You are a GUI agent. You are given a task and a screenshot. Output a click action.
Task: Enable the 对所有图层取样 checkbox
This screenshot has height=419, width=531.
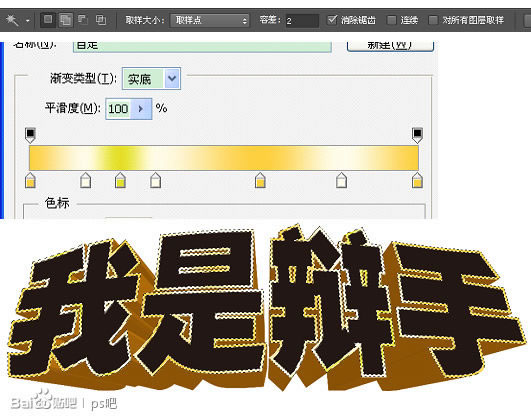pos(433,20)
